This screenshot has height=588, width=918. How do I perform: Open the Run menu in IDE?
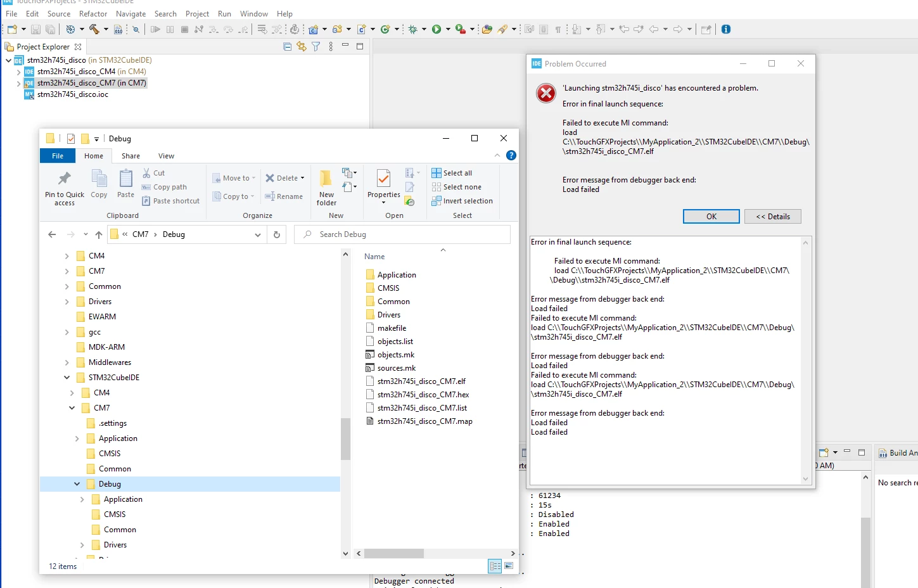(224, 13)
